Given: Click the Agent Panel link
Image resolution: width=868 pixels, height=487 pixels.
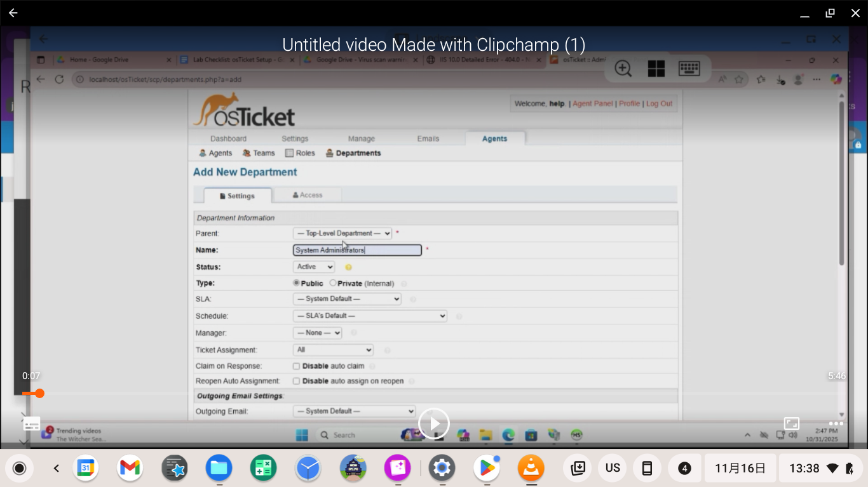Looking at the screenshot, I should (x=593, y=103).
